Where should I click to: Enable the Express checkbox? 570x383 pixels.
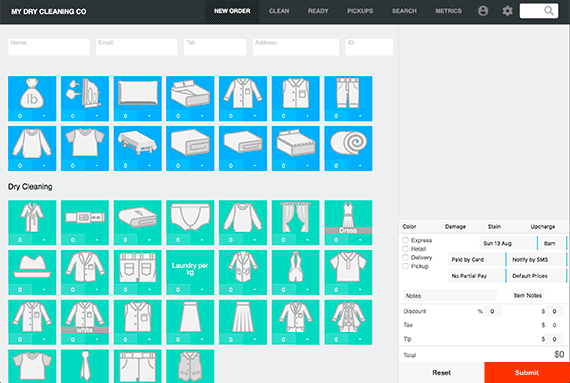pyautogui.click(x=405, y=240)
